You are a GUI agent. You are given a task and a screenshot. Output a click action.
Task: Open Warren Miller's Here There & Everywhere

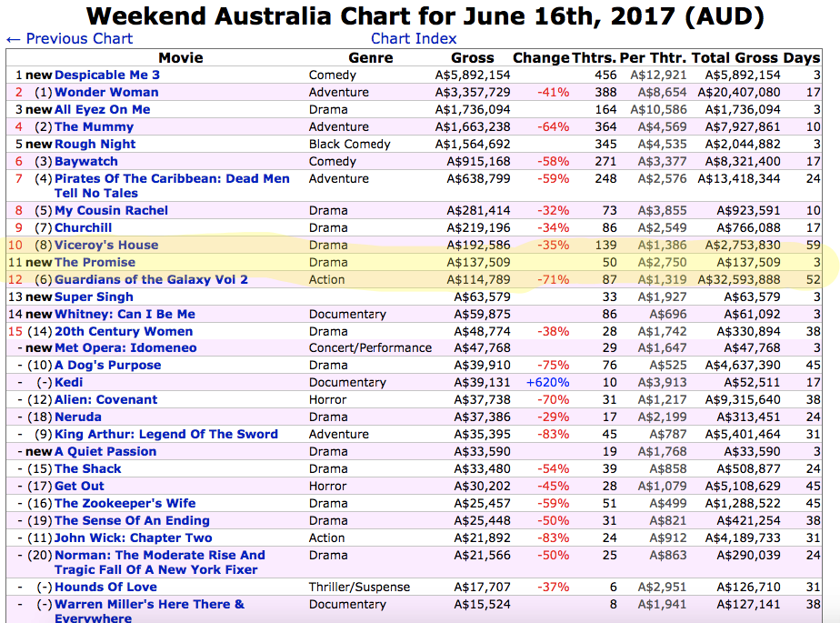tap(149, 611)
